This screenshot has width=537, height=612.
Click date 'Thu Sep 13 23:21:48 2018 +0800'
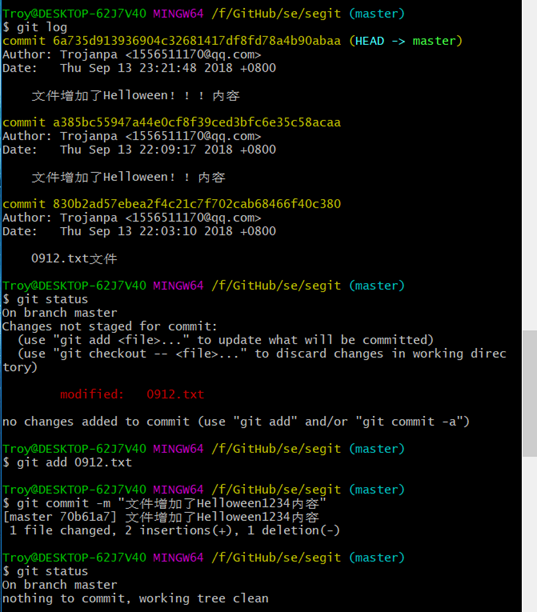pos(168,68)
